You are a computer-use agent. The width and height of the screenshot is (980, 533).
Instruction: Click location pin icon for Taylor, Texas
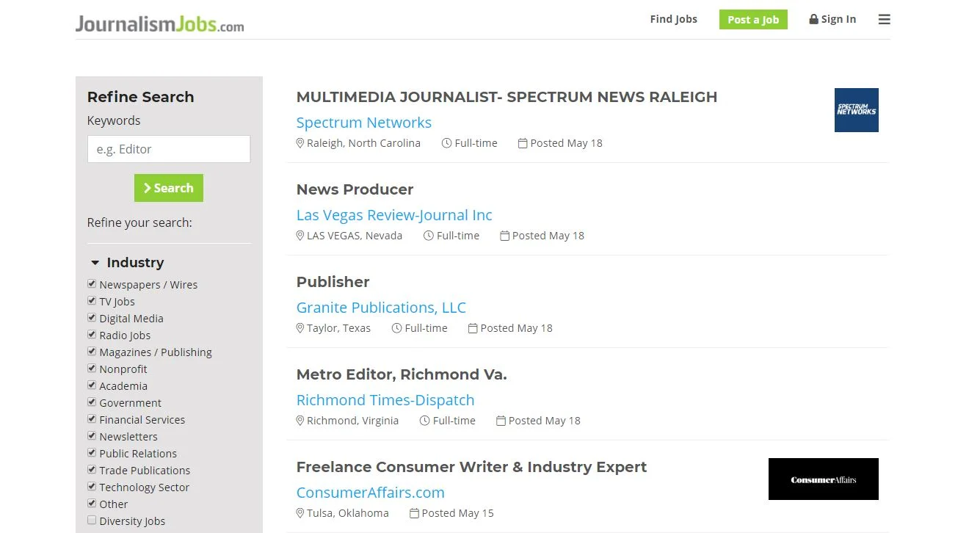tap(300, 328)
